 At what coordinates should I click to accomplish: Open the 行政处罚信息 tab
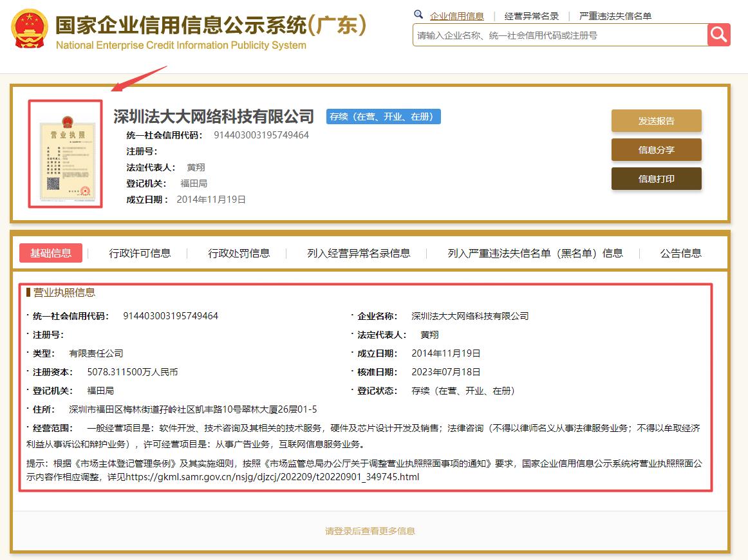click(x=239, y=253)
